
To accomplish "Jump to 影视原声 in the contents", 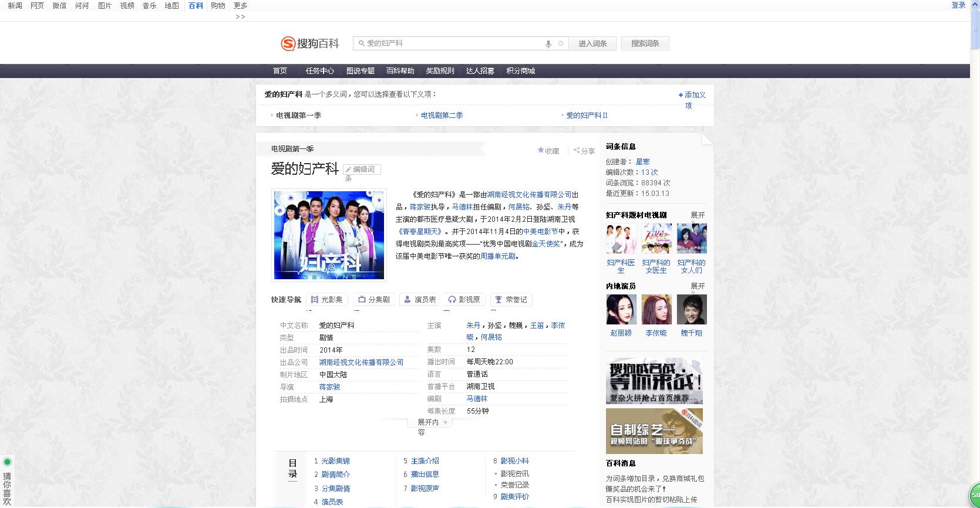I will point(425,489).
